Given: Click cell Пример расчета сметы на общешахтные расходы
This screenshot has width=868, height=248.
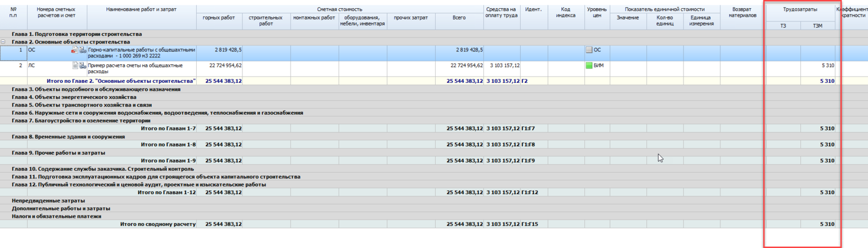Looking at the screenshot, I should click(x=141, y=69).
